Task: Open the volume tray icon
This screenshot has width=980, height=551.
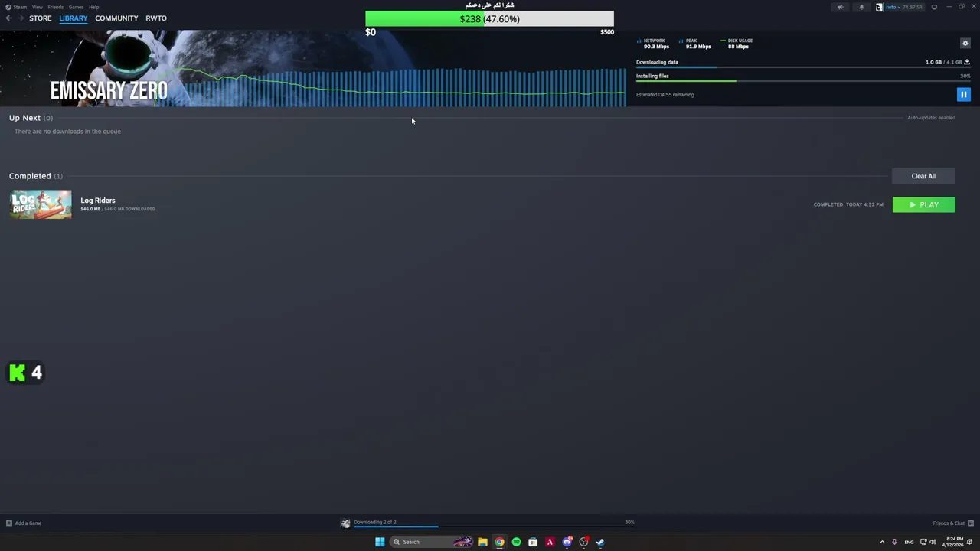Action: coord(933,542)
